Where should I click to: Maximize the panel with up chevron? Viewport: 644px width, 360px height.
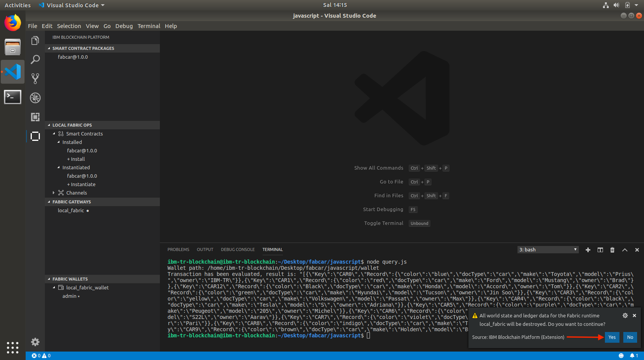[624, 250]
